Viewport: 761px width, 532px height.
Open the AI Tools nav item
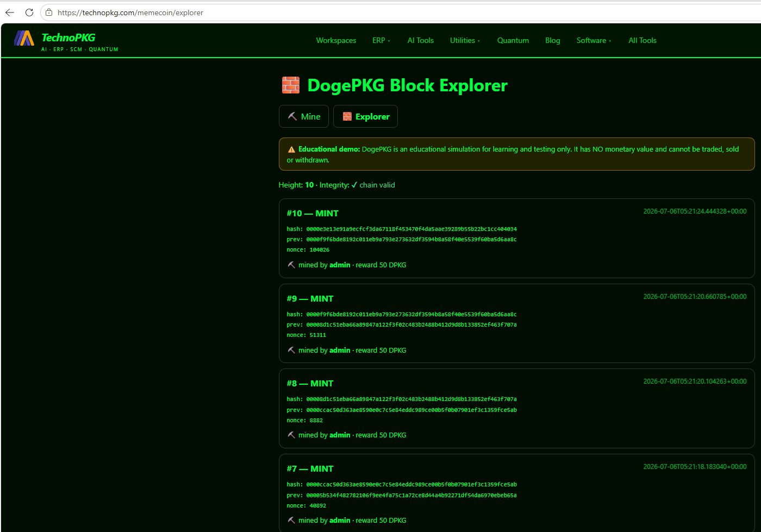[421, 40]
